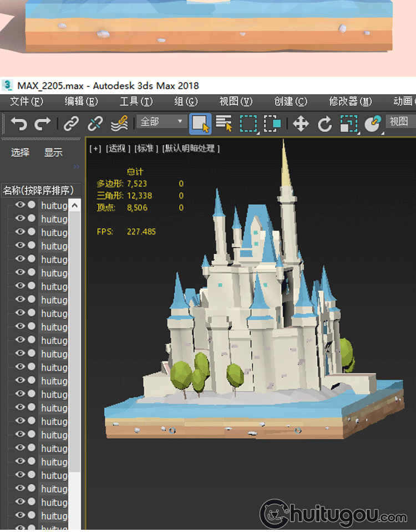
Task: Toggle the eye icon of the last fully visible huitug row
Action: 20,516
